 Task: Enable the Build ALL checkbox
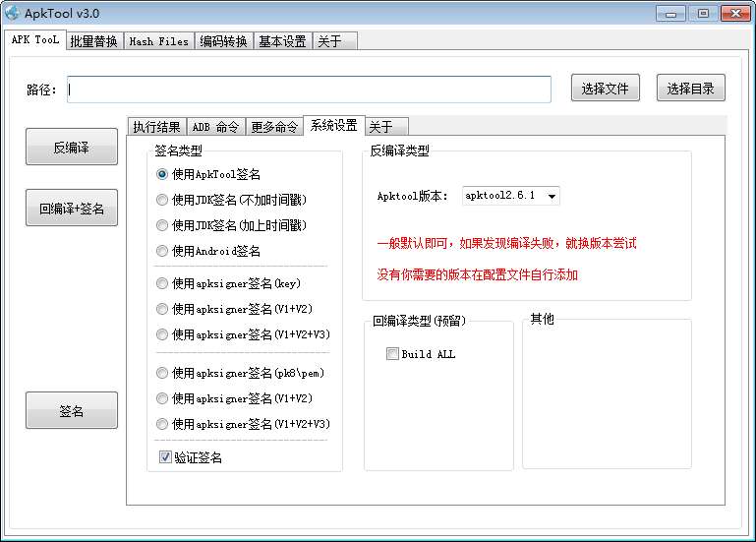393,354
